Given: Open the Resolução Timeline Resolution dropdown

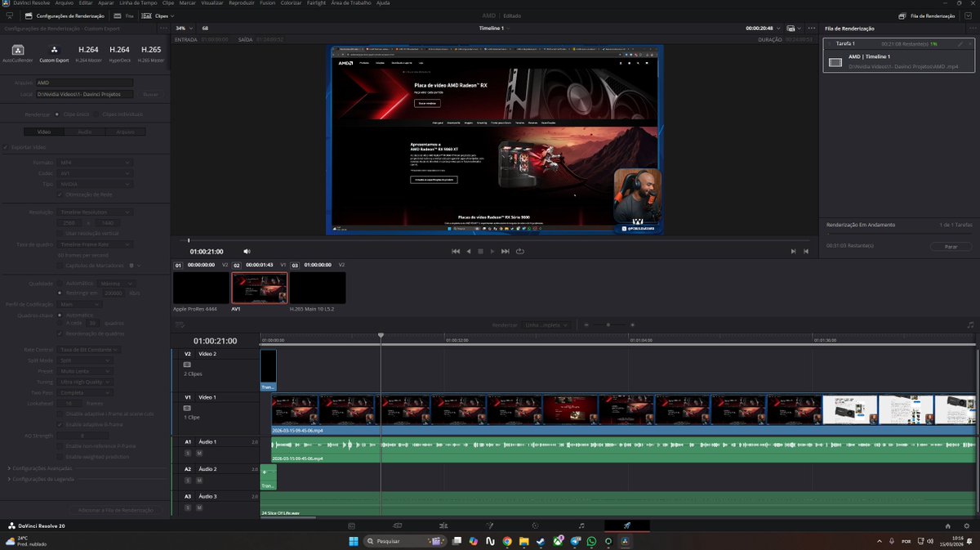Looking at the screenshot, I should click(x=94, y=212).
